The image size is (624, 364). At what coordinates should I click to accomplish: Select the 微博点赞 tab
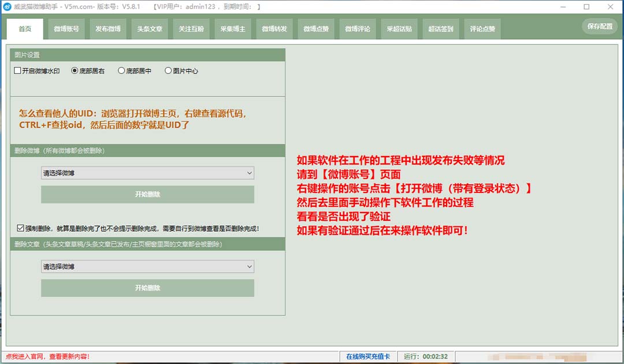315,28
